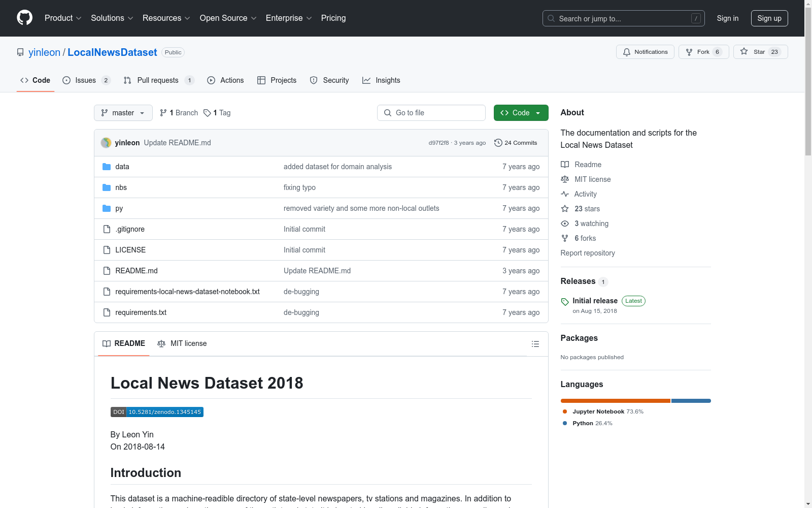
Task: Open the 'removed variety and some more non-local outlets' commit
Action: point(361,208)
